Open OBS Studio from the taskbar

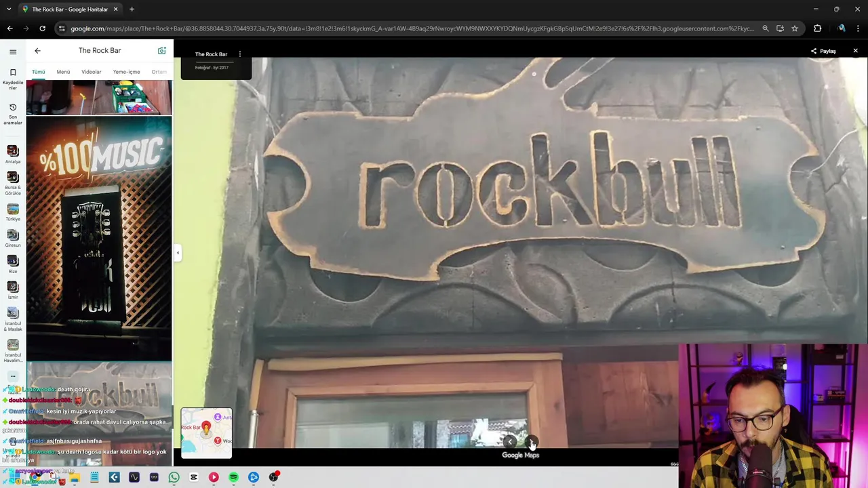point(273,477)
